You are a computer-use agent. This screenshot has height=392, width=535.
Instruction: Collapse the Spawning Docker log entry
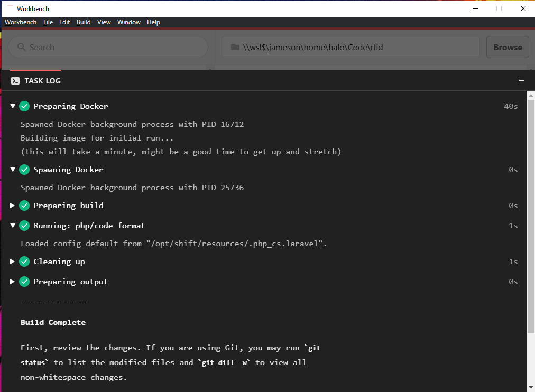pos(12,170)
